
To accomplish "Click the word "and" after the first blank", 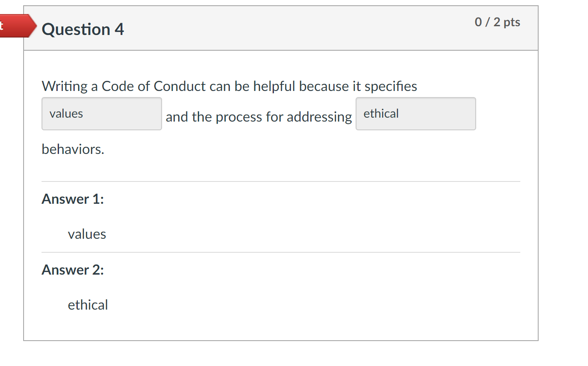I will click(177, 117).
